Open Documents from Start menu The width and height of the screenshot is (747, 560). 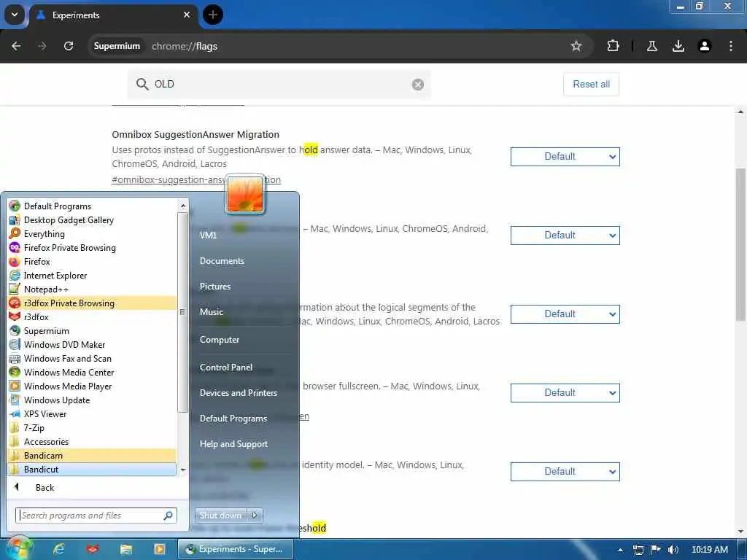(222, 261)
